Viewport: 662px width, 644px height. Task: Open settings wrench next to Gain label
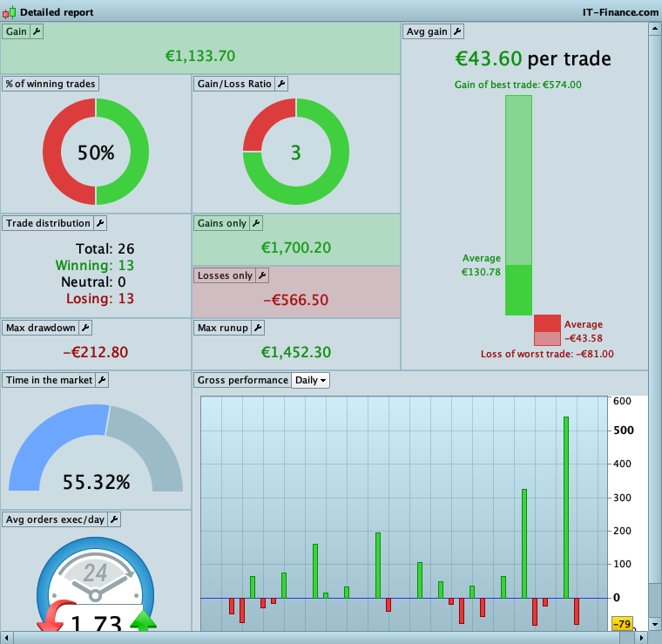(37, 31)
